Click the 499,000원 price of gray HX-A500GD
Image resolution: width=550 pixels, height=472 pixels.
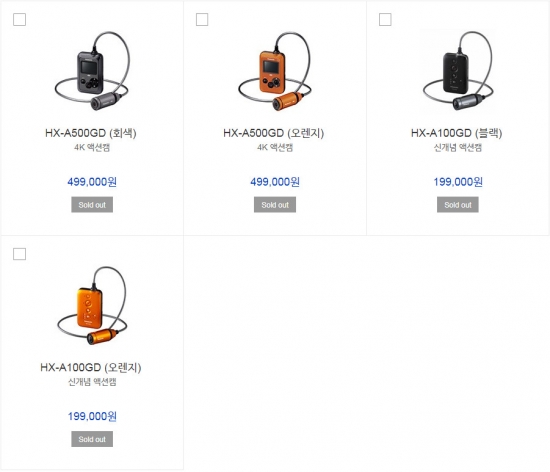[x=92, y=182]
